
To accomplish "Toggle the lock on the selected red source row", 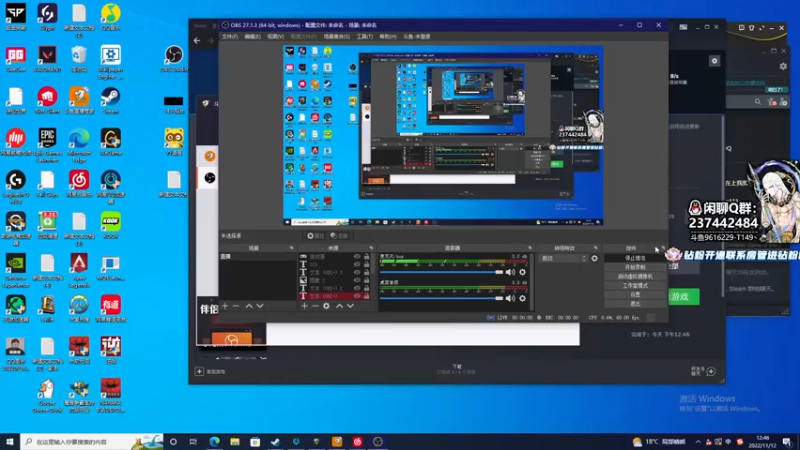I will (366, 296).
